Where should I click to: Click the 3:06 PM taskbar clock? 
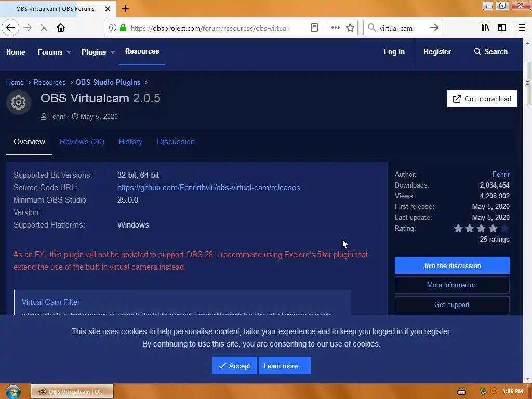[x=513, y=391]
